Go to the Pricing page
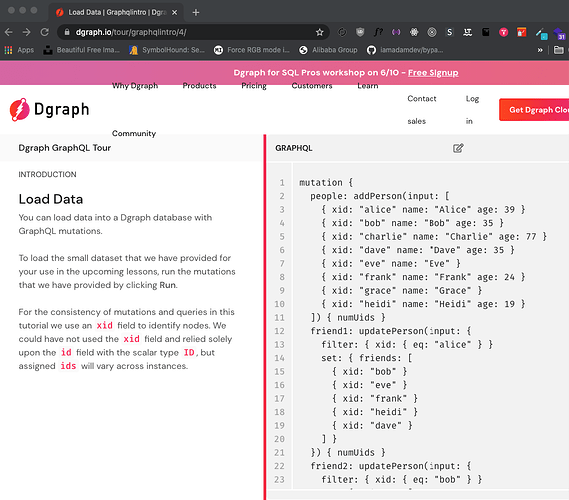 254,86
